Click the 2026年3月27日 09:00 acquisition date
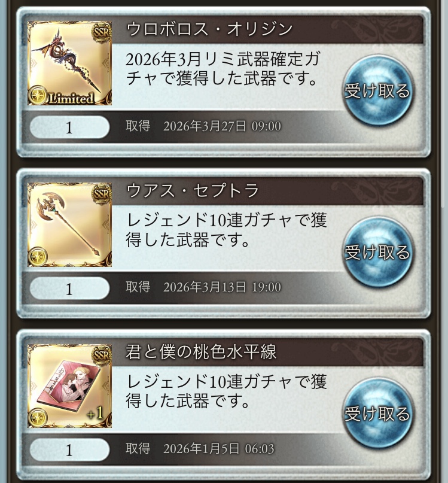Image resolution: width=448 pixels, height=483 pixels. click(222, 126)
